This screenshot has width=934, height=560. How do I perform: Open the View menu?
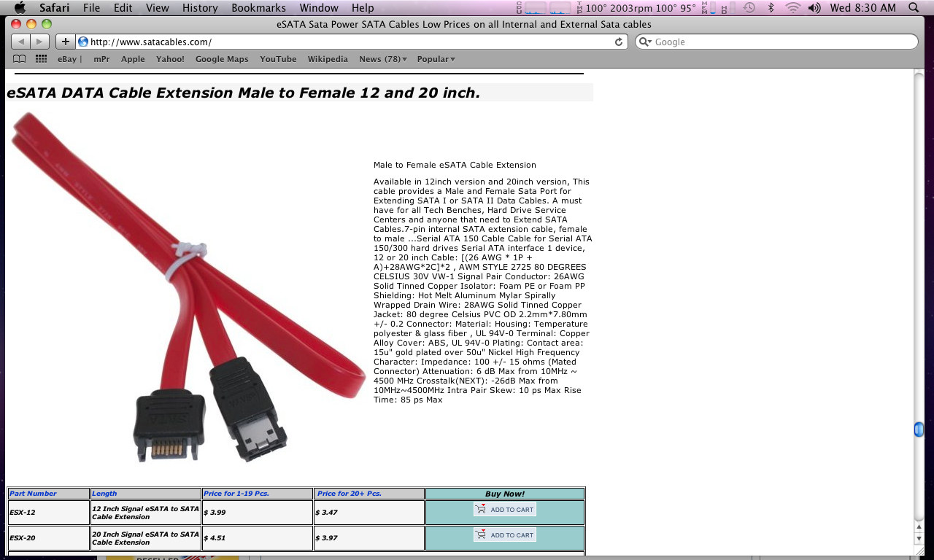point(157,8)
